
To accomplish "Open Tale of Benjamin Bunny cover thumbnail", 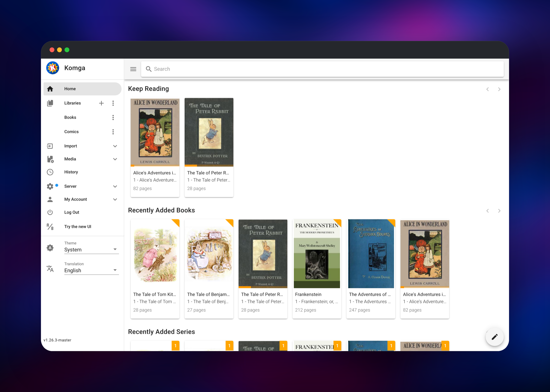I will (209, 254).
